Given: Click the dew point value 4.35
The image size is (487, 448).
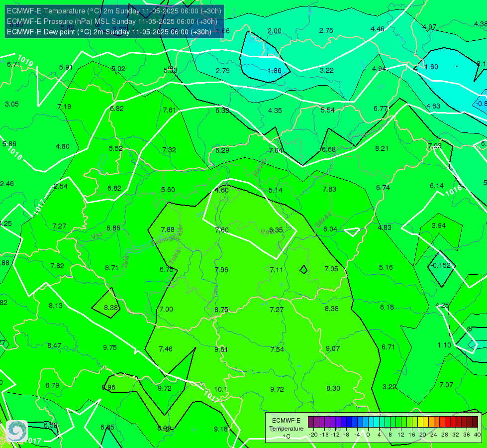Looking at the screenshot, I should coord(275,111).
